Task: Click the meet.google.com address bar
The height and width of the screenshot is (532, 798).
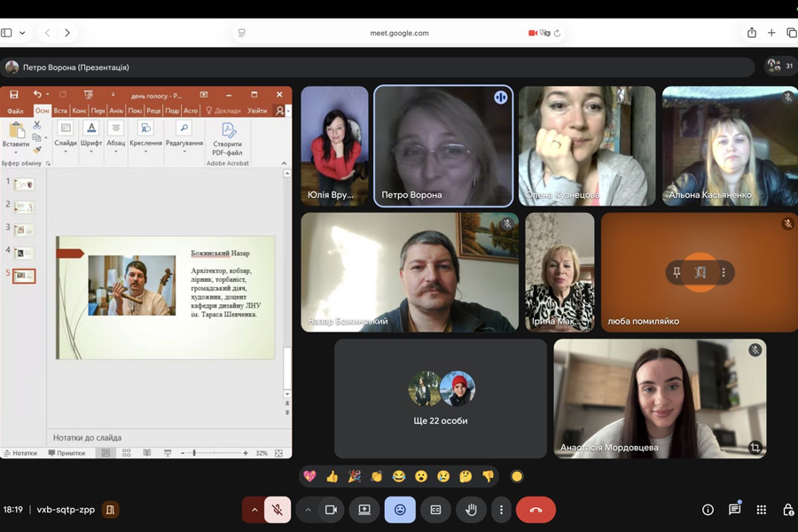Action: click(x=399, y=33)
